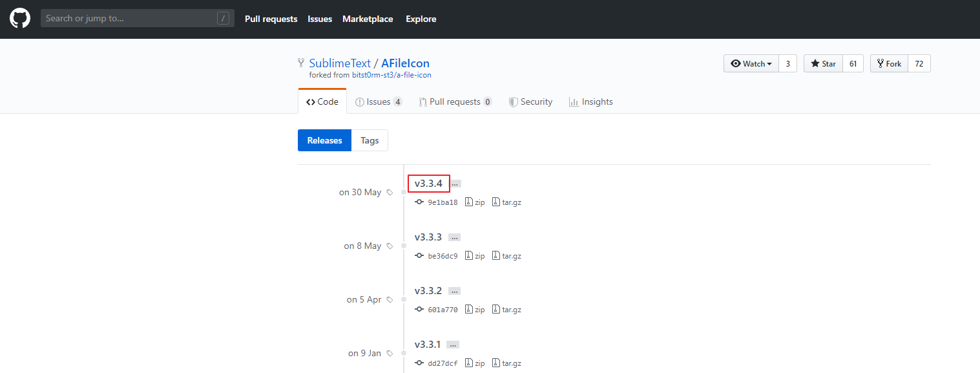Open the Marketplace menu item
Image resolution: width=980 pixels, height=373 pixels.
click(x=367, y=19)
